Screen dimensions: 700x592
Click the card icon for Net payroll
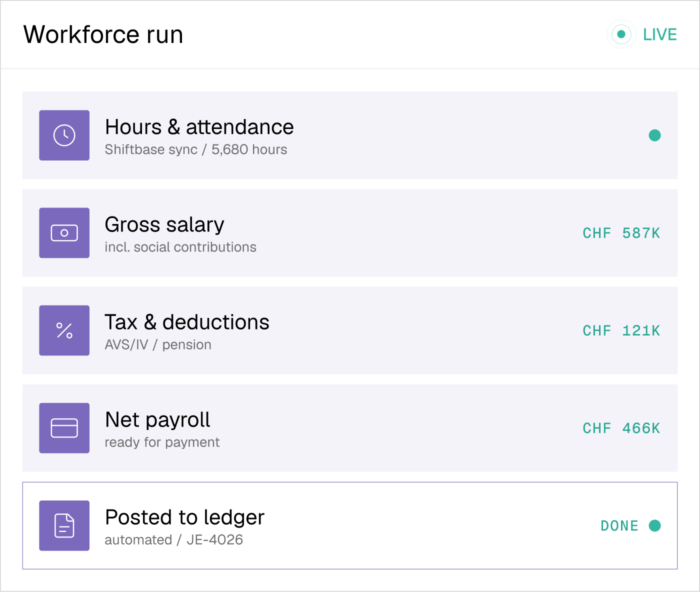pos(64,428)
